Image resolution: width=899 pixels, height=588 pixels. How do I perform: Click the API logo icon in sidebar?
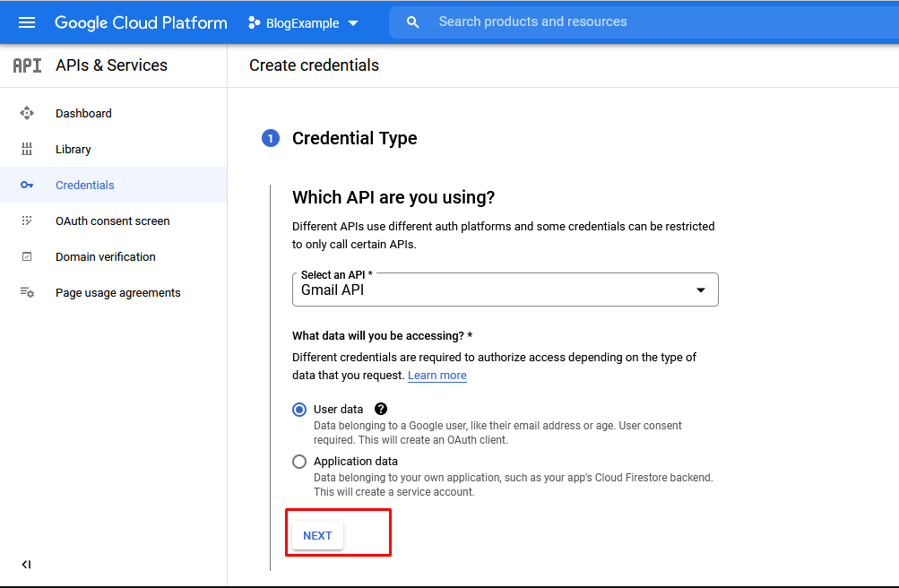pyautogui.click(x=27, y=65)
